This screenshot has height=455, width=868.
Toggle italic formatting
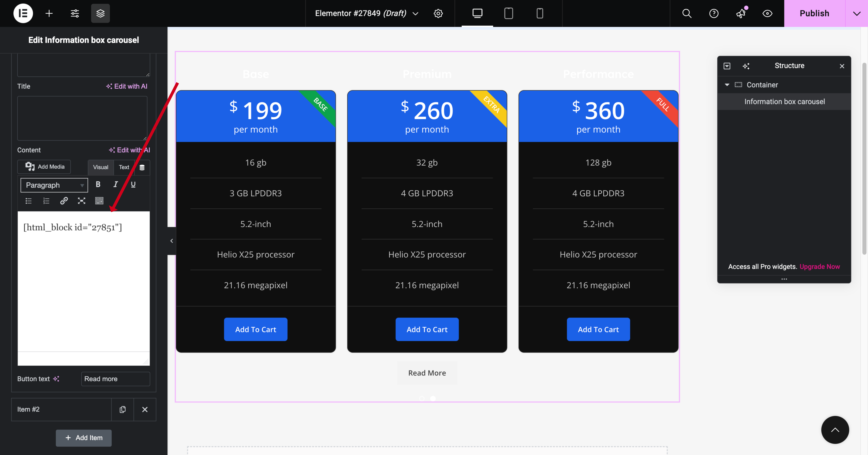click(116, 184)
